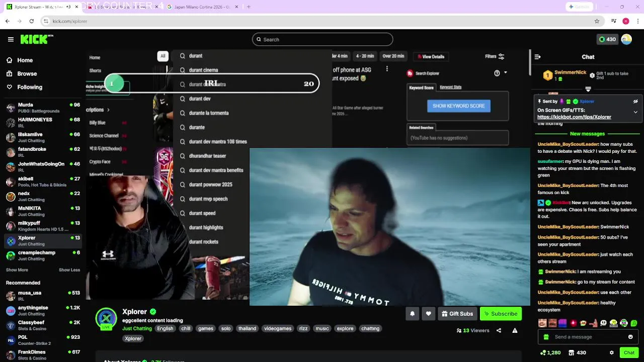This screenshot has height=362, width=644.
Task: Select the thailand tag
Action: click(247, 328)
